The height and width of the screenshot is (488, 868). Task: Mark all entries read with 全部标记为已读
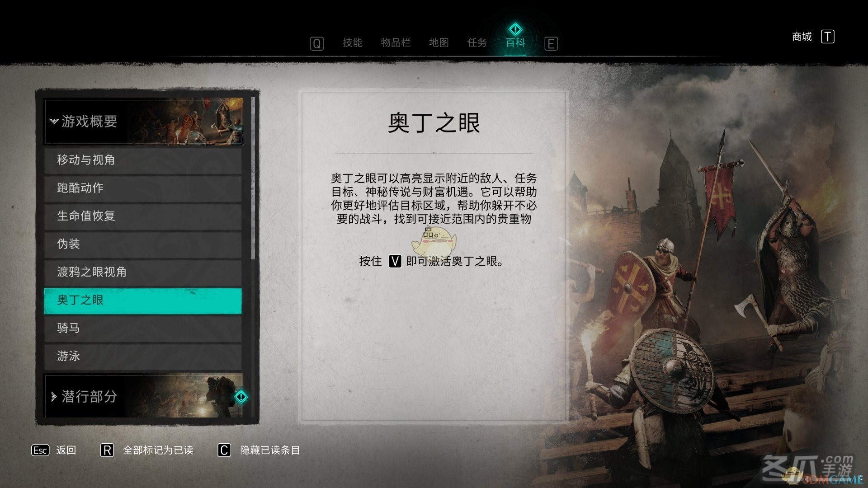[x=158, y=450]
